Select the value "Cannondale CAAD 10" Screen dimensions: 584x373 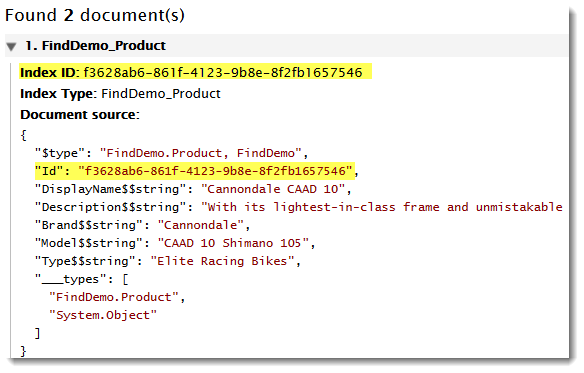(273, 189)
